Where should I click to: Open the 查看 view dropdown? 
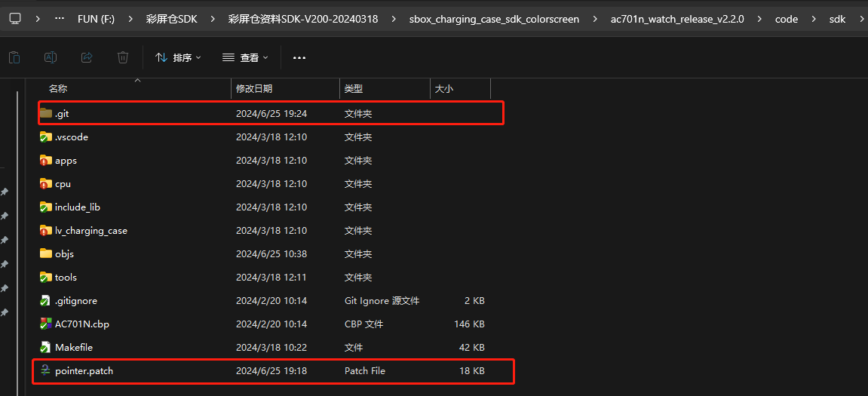click(245, 57)
